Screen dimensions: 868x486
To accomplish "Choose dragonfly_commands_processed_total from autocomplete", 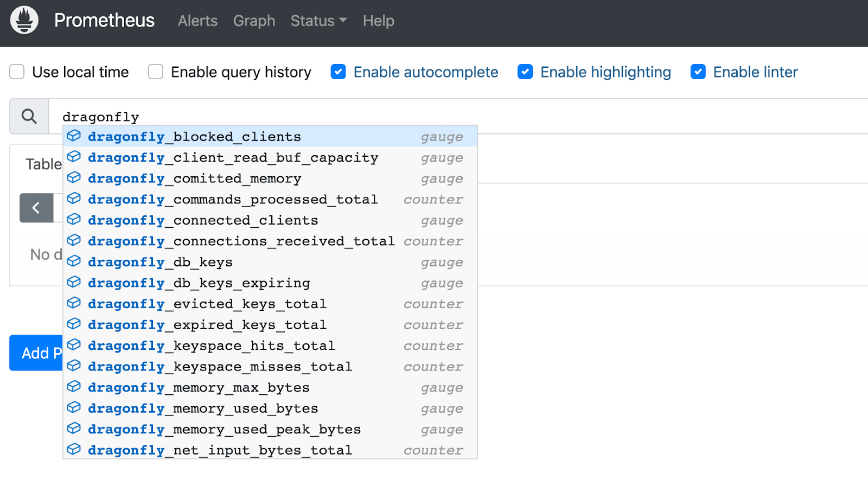I will (270, 199).
